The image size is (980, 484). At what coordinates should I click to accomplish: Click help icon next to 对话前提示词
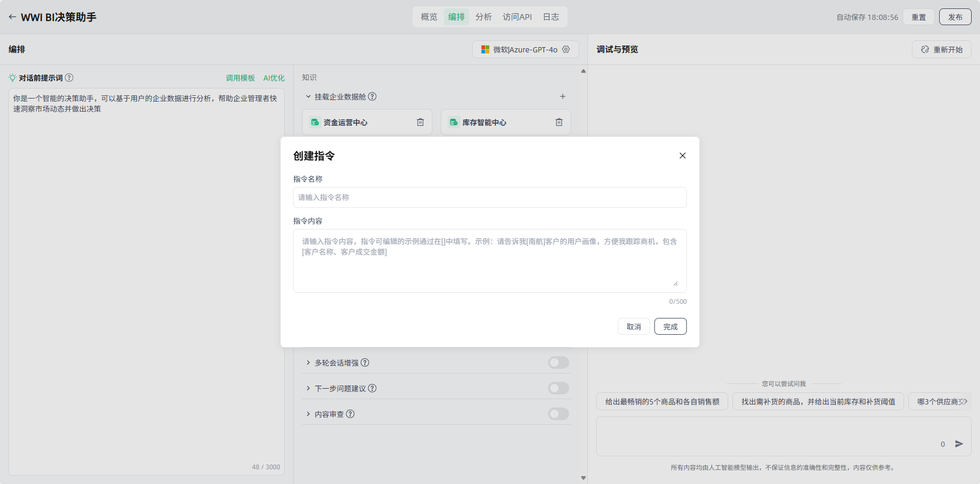click(69, 78)
